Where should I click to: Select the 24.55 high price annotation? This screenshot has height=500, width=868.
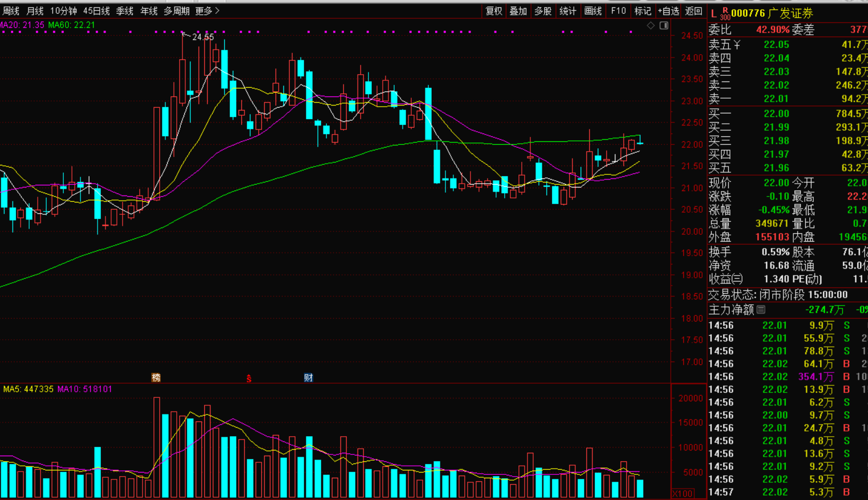tap(203, 37)
